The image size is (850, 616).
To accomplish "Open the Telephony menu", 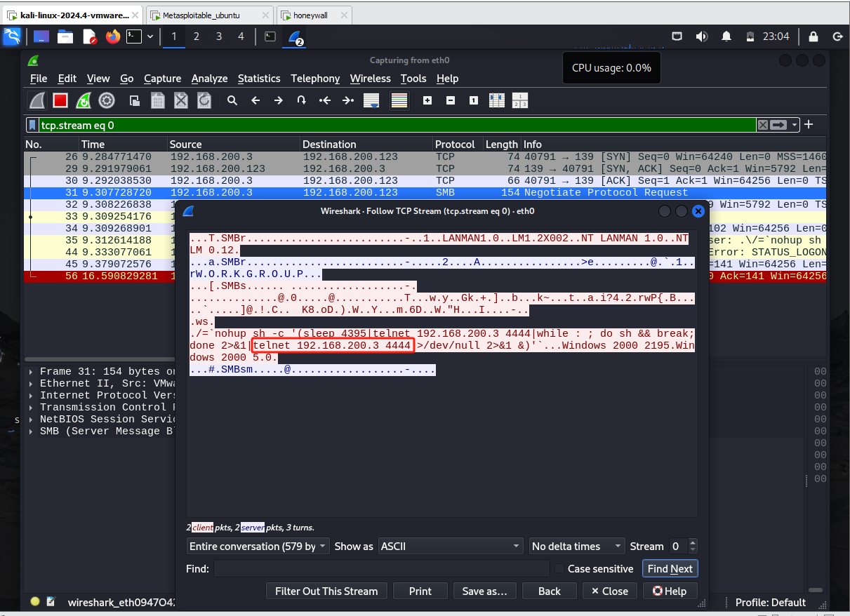I will (x=315, y=79).
